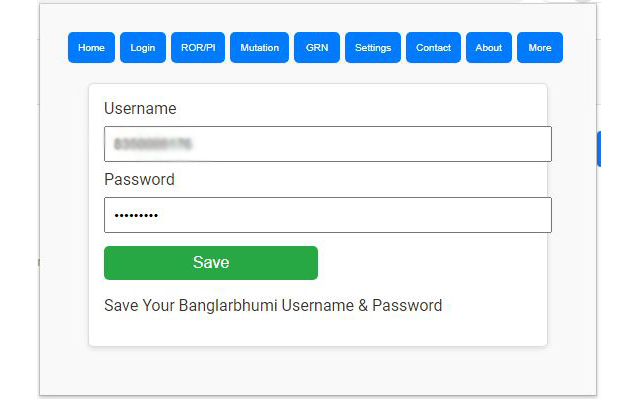
Task: Expand the More nav button
Action: pos(540,48)
